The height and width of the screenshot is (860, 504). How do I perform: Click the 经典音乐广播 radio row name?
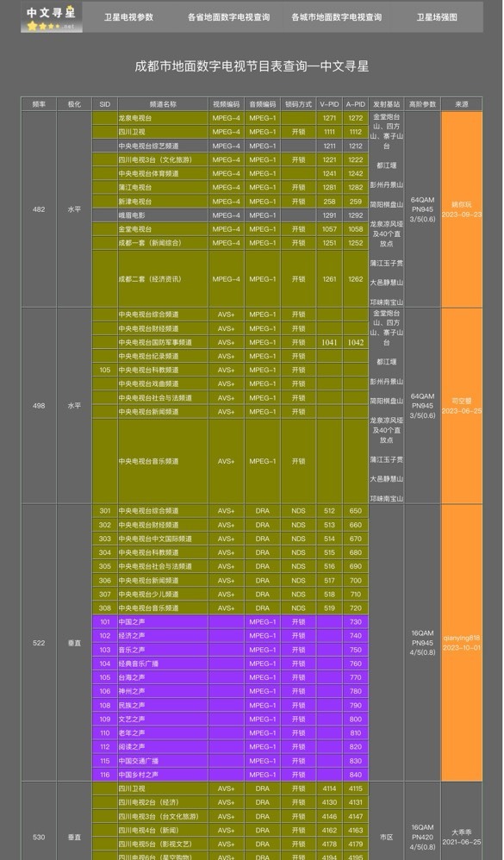pyautogui.click(x=138, y=664)
